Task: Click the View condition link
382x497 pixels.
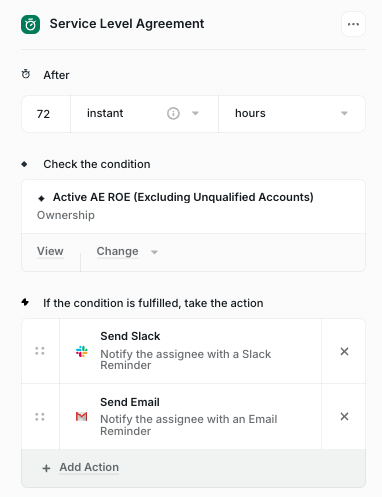Action: click(x=50, y=251)
